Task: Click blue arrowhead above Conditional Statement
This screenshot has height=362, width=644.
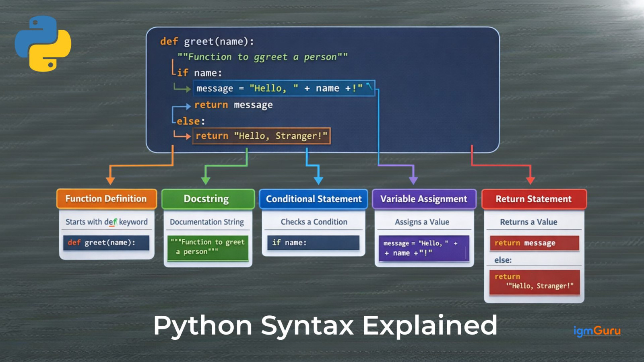Action: point(318,180)
